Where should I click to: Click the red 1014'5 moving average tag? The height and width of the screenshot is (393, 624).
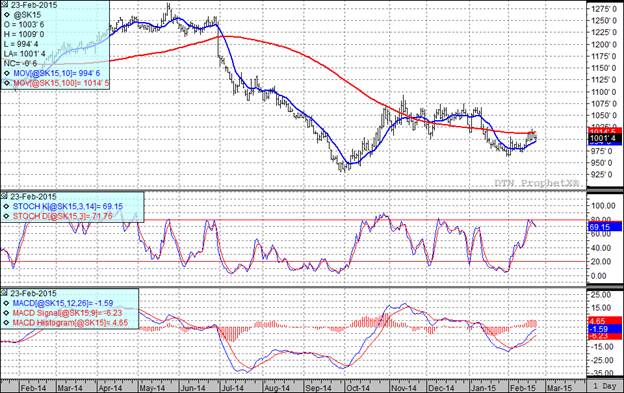[x=604, y=131]
